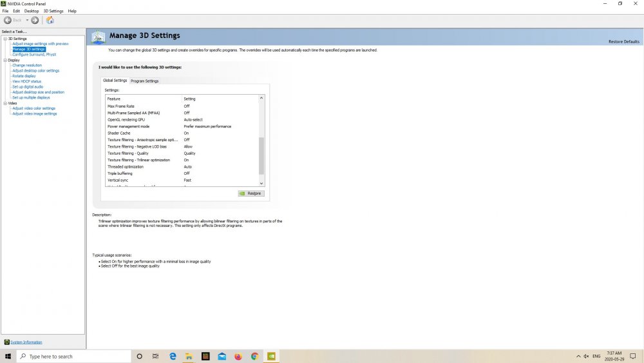644x363 pixels.
Task: Open the Help menu
Action: point(72,11)
